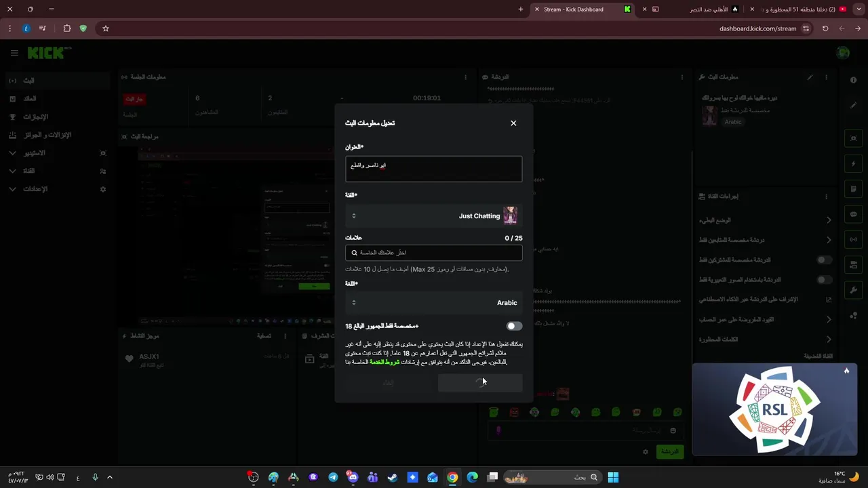Edit stream info with panel pencil icon
Image resolution: width=868 pixels, height=488 pixels.
pyautogui.click(x=810, y=77)
